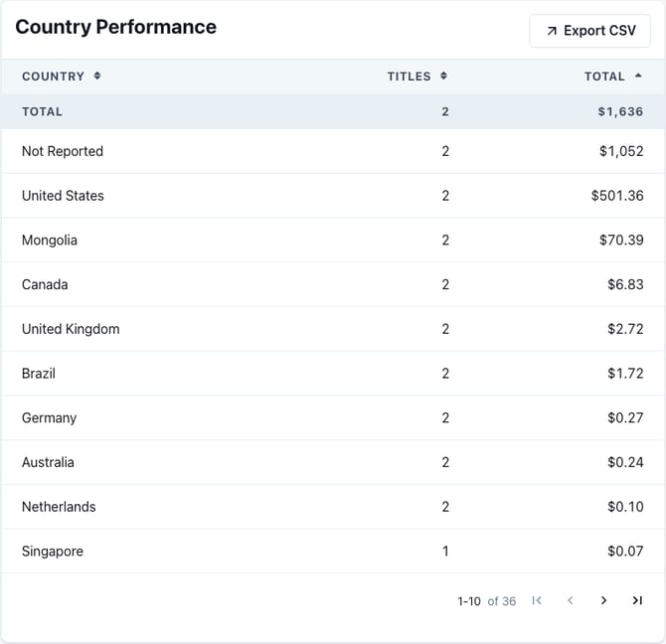Select the Mongolia row label
666x644 pixels.
point(50,241)
